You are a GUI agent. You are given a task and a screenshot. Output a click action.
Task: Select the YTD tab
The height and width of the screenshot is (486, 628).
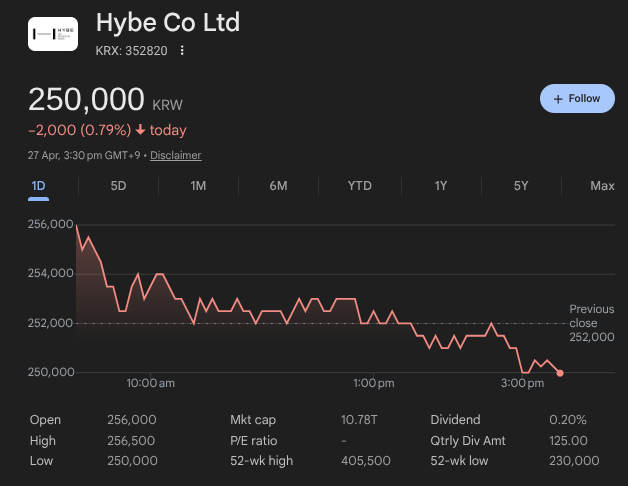coord(360,186)
